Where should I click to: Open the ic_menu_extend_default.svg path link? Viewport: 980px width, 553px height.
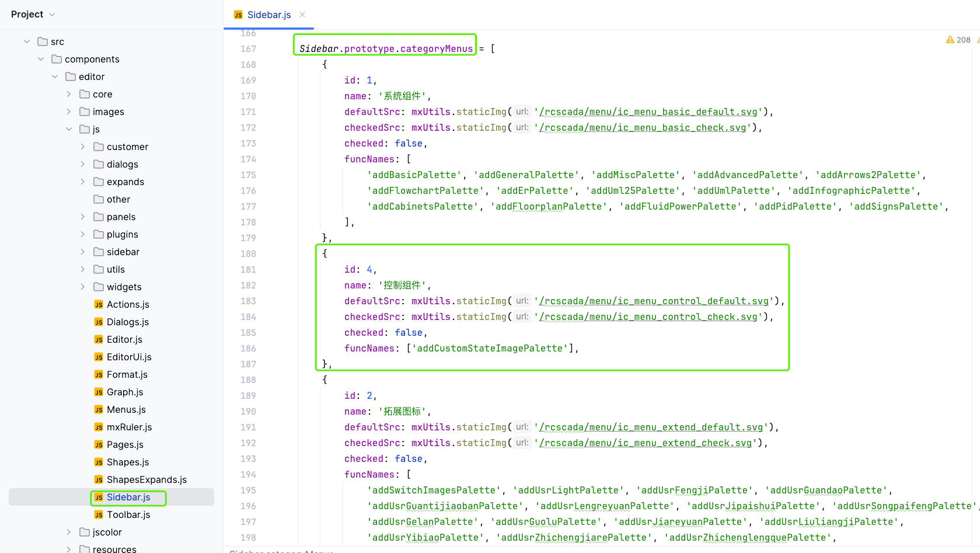tap(651, 427)
